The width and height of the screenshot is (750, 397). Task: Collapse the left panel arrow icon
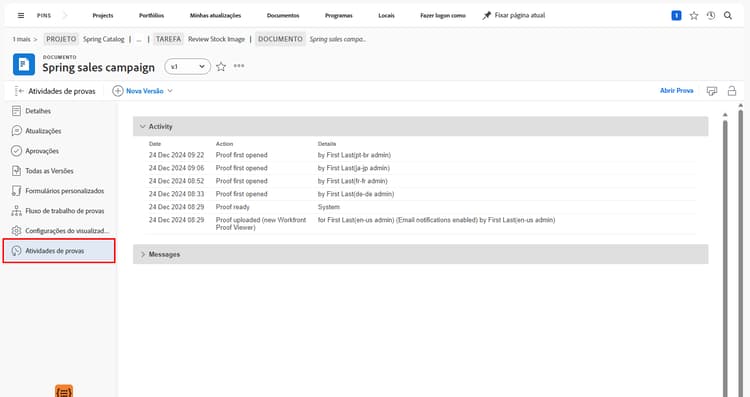coord(19,91)
